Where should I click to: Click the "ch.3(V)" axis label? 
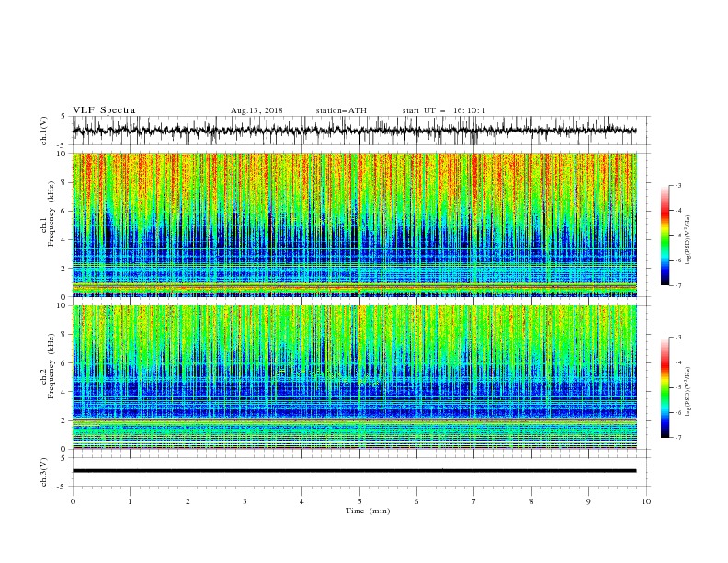pyautogui.click(x=44, y=472)
